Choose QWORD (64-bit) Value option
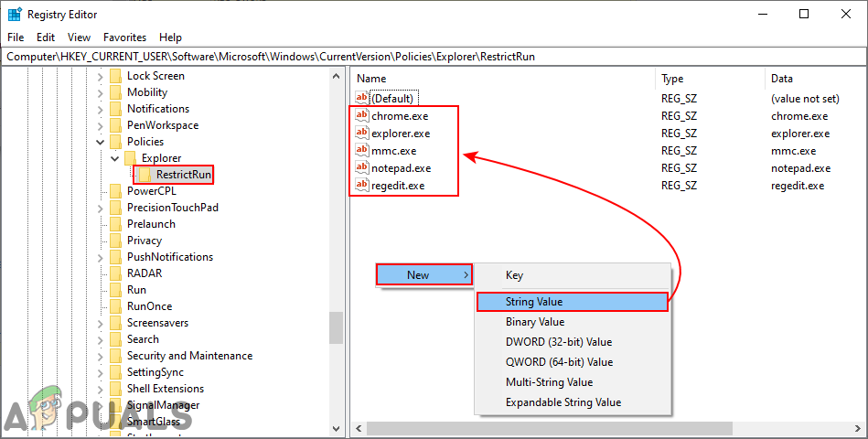 click(x=572, y=362)
